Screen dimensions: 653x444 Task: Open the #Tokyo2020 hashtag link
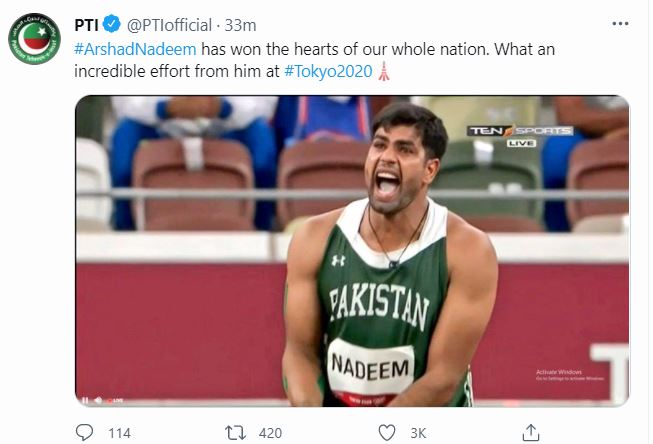click(329, 73)
